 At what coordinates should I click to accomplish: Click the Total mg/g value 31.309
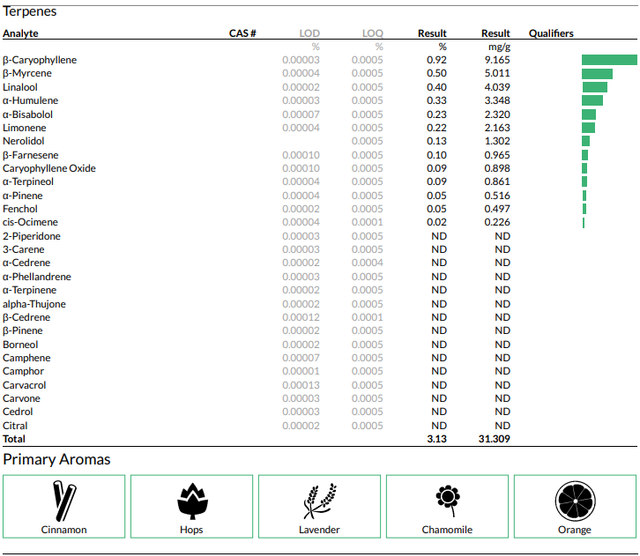point(494,439)
